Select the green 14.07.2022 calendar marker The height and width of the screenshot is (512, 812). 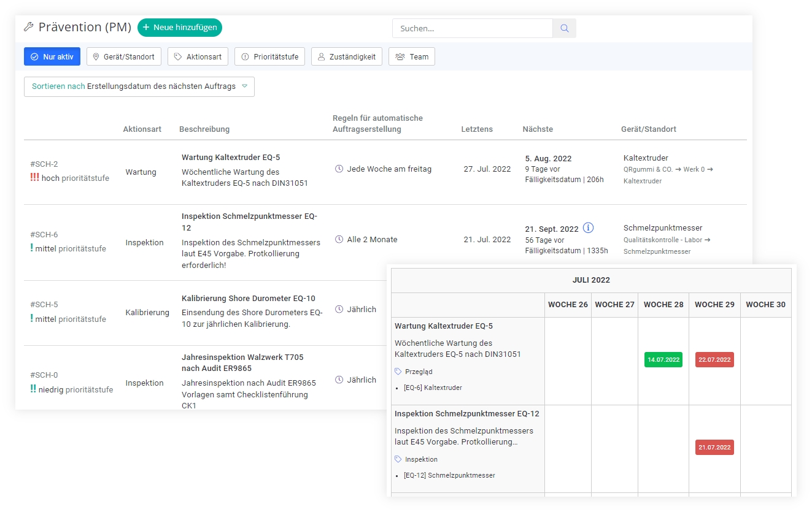pos(663,359)
